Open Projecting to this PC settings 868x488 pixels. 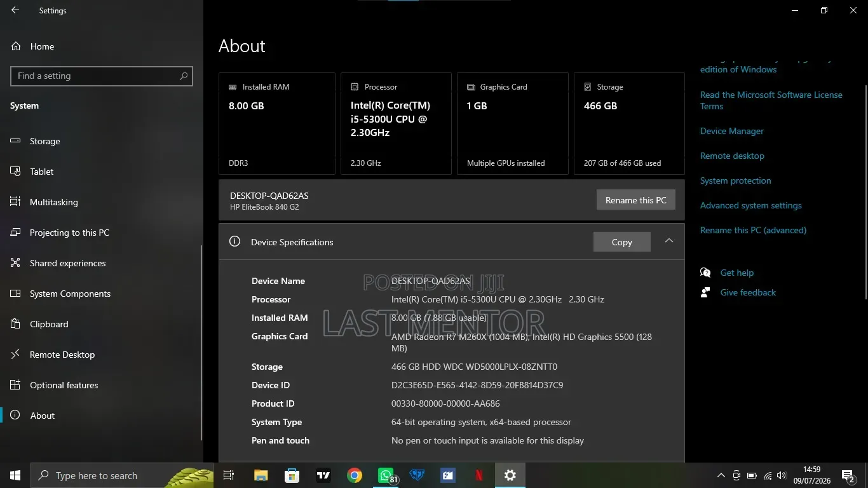pyautogui.click(x=102, y=233)
